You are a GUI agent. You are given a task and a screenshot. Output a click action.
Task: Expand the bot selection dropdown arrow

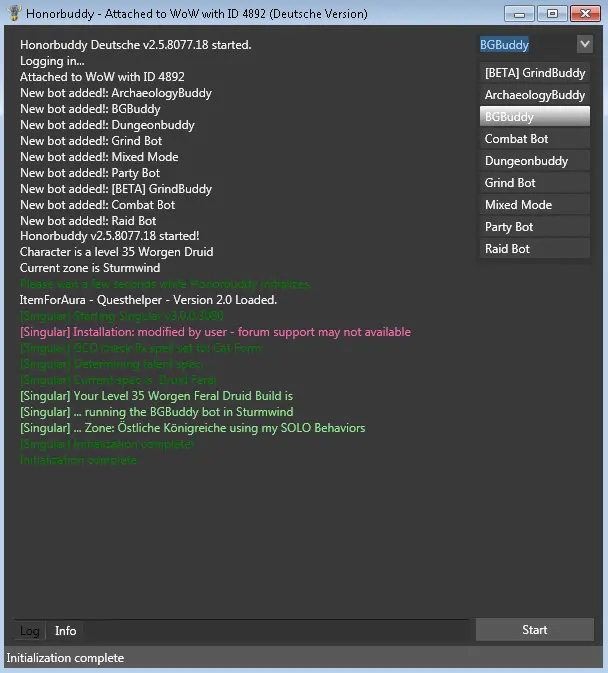pos(584,44)
